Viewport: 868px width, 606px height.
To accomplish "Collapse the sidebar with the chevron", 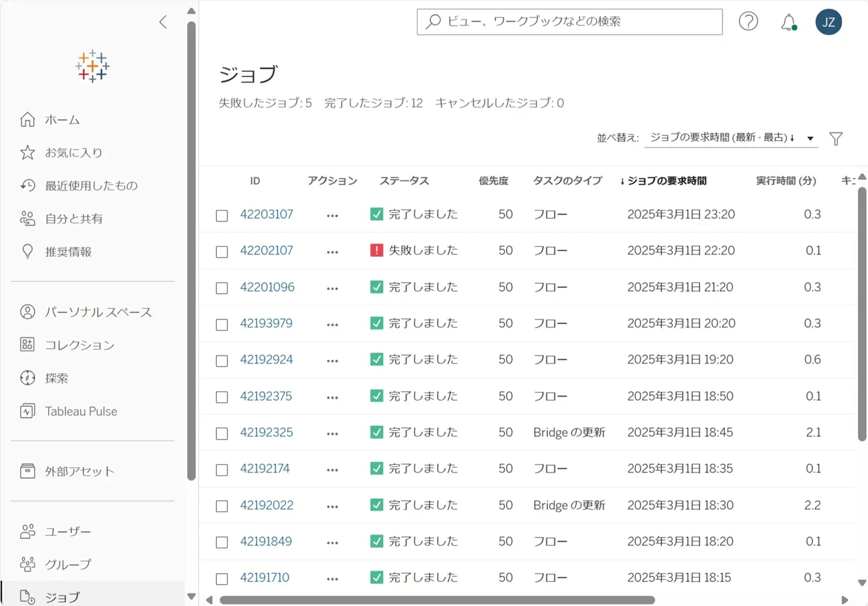I will pos(162,21).
